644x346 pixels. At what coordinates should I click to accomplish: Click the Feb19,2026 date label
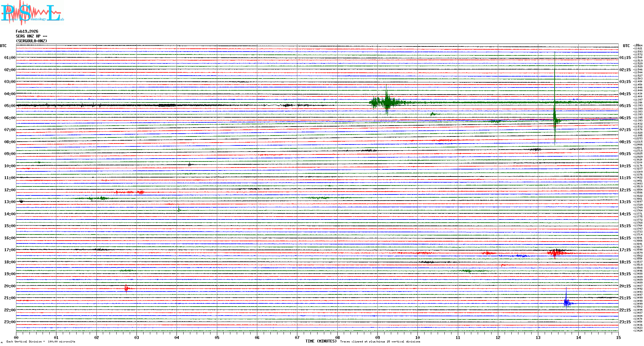tap(27, 31)
